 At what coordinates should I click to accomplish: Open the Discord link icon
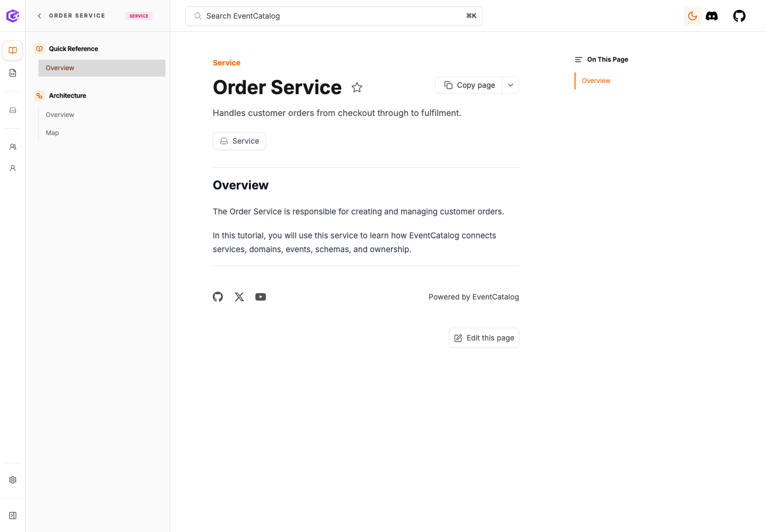tap(712, 16)
